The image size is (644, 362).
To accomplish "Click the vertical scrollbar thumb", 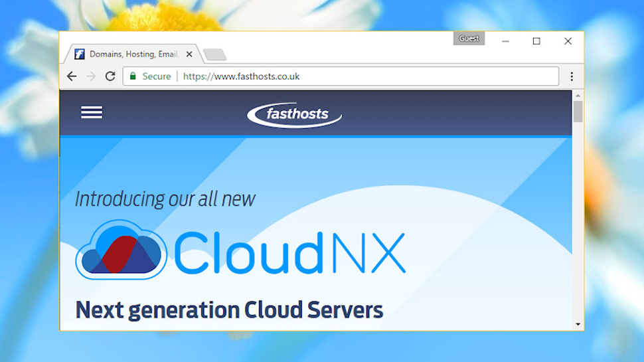I will coord(578,112).
